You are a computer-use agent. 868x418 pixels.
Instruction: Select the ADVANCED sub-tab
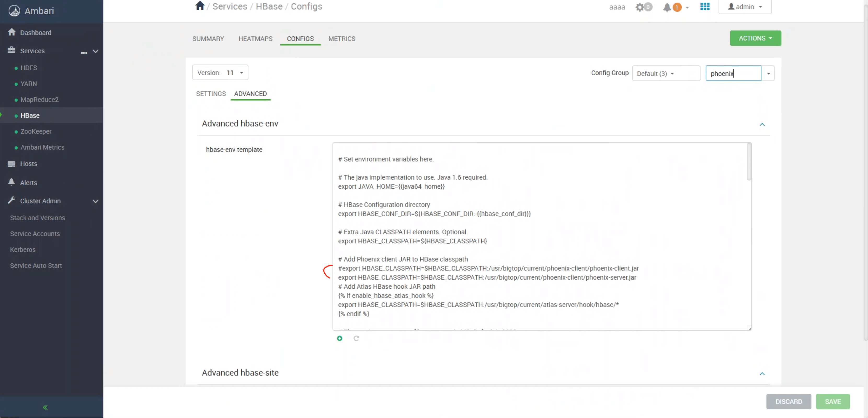pos(250,94)
